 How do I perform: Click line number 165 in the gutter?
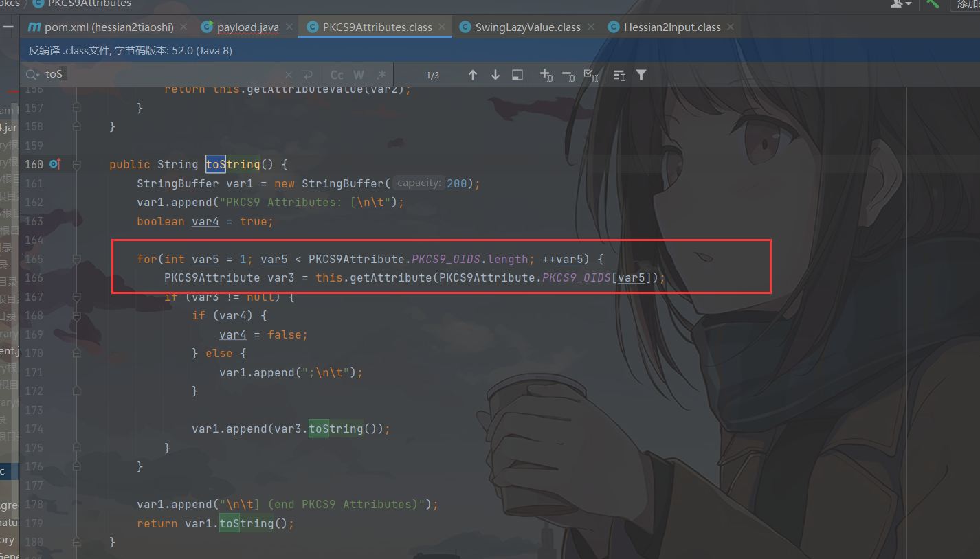coord(33,259)
